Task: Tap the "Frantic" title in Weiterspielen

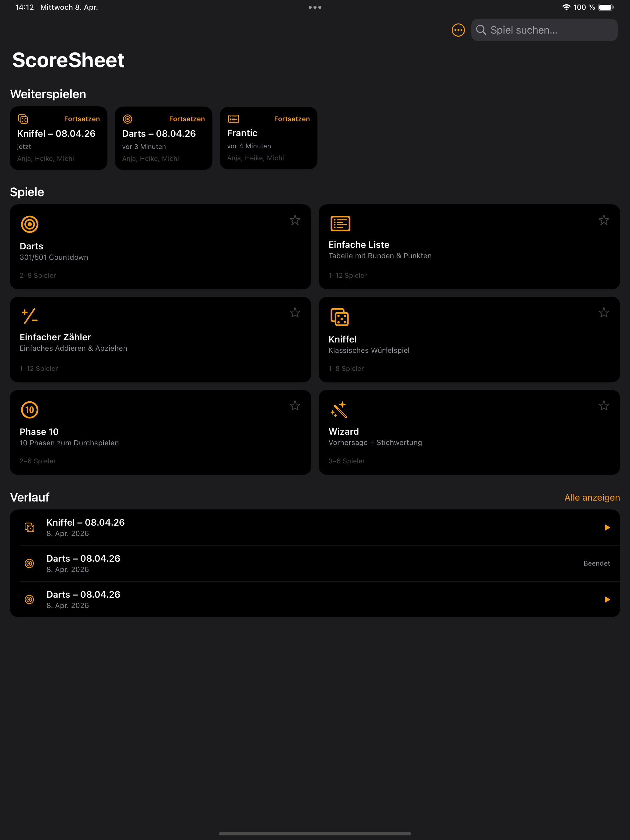Action: pos(242,133)
